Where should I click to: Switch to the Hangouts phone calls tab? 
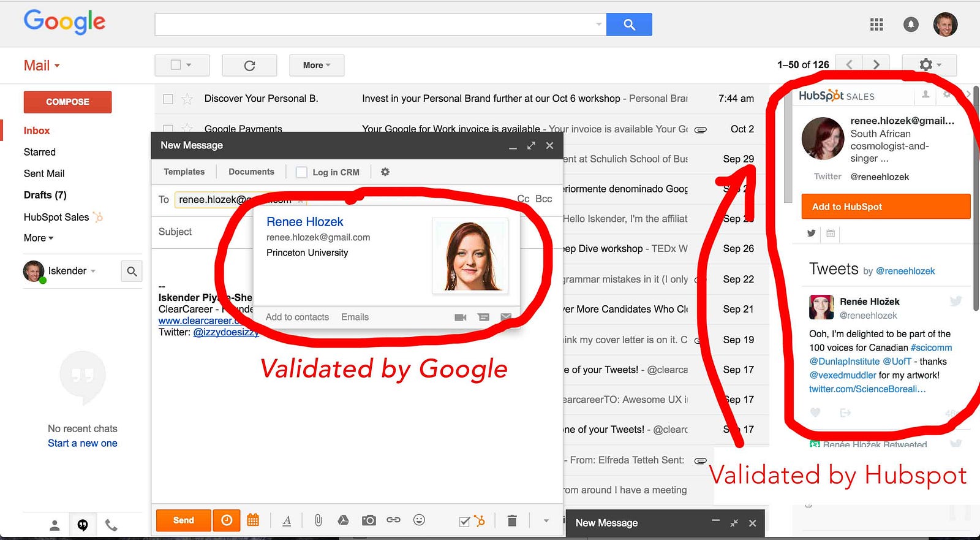[x=111, y=525]
